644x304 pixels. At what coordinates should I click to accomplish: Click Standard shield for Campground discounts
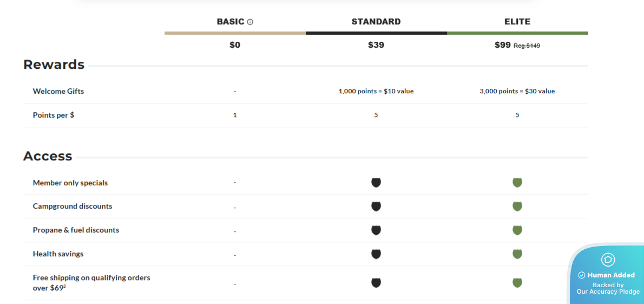pos(376,206)
